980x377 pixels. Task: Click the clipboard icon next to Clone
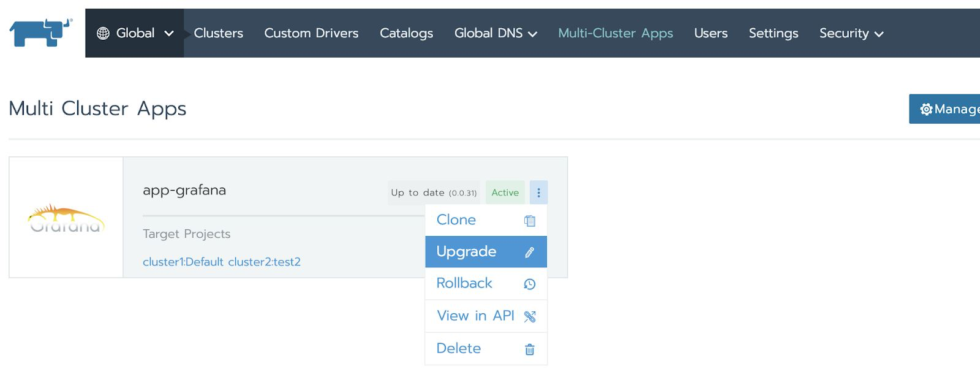530,221
